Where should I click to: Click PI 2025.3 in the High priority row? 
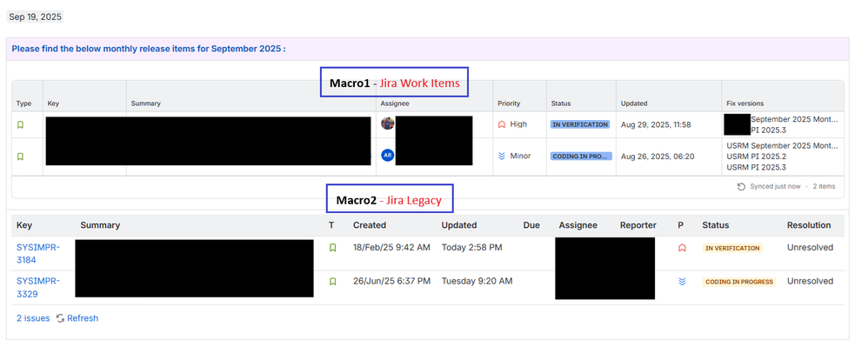point(768,130)
